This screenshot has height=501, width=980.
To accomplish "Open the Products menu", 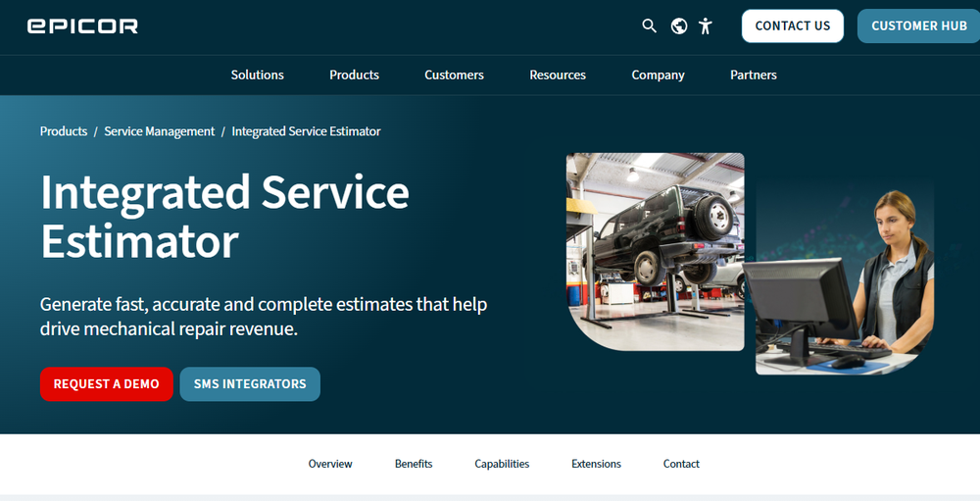I will tap(355, 75).
